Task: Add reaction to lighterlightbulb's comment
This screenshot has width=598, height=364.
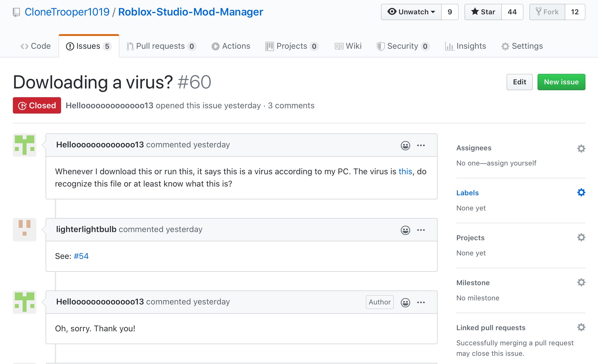Action: pyautogui.click(x=405, y=230)
